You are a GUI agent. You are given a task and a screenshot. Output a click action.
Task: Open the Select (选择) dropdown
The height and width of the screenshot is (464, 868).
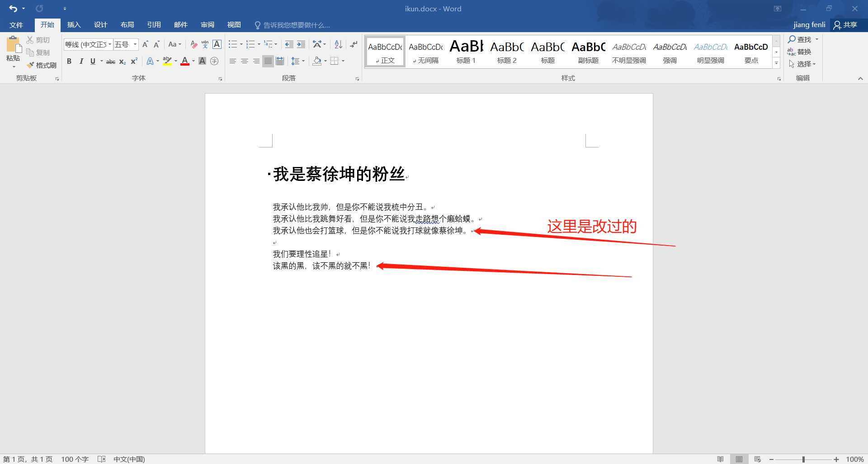(802, 64)
